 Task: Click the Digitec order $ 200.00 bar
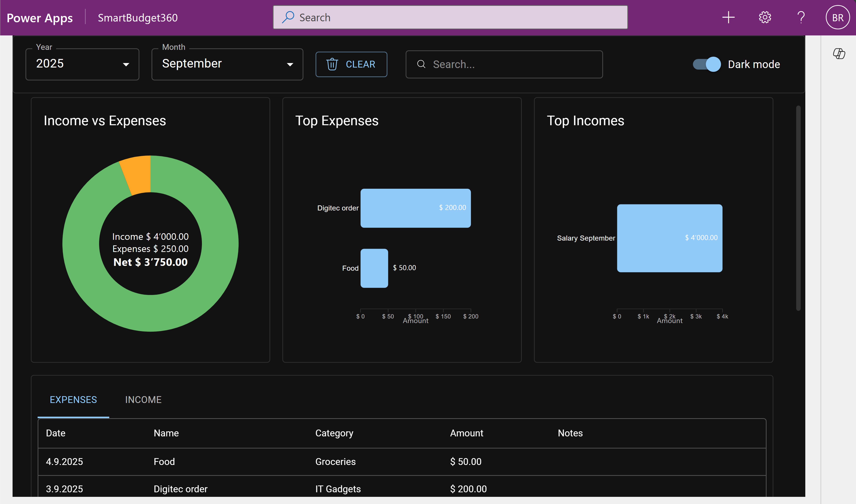pyautogui.click(x=415, y=208)
